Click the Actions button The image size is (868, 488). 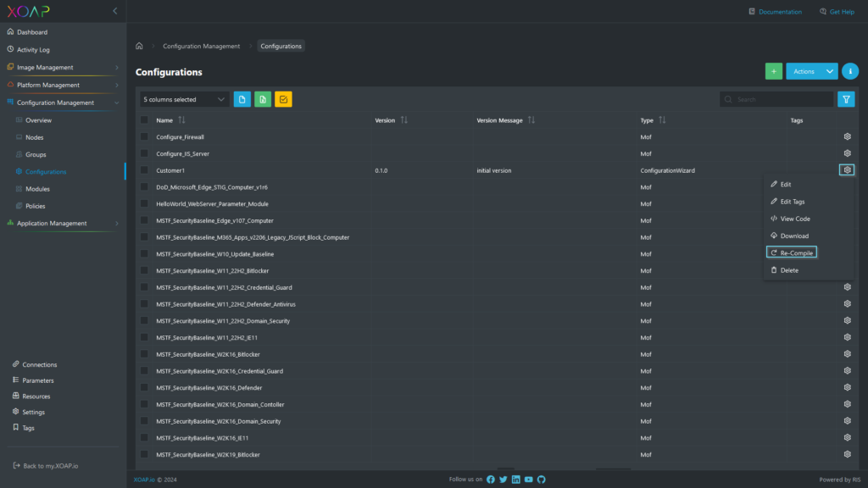click(804, 71)
